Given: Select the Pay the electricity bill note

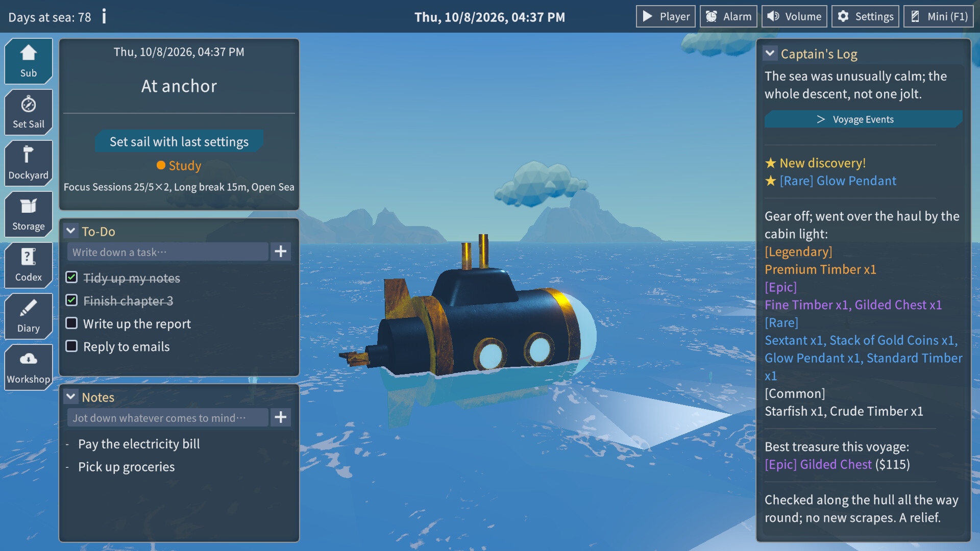Looking at the screenshot, I should coord(139,444).
